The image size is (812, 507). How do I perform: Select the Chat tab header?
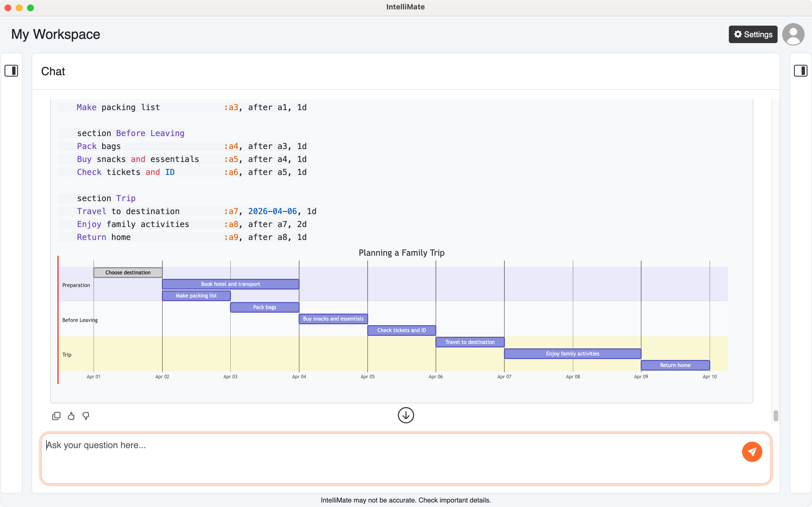click(53, 71)
